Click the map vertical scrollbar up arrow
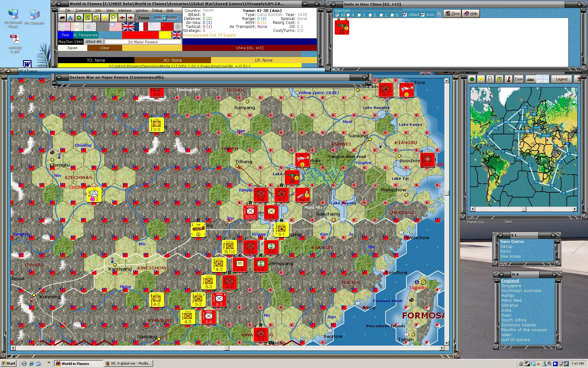The width and height of the screenshot is (588, 368). point(447,81)
